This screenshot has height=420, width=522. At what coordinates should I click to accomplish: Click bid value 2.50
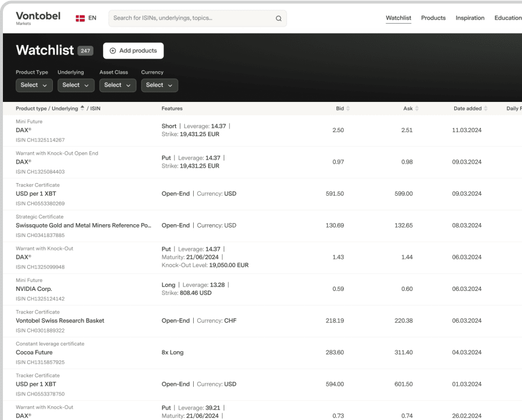click(338, 130)
